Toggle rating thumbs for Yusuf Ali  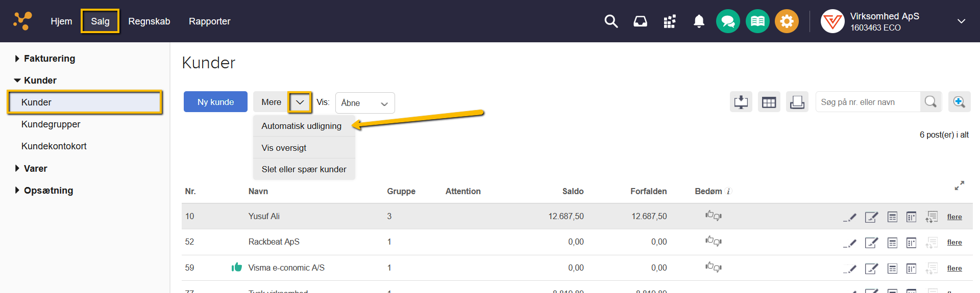point(713,216)
